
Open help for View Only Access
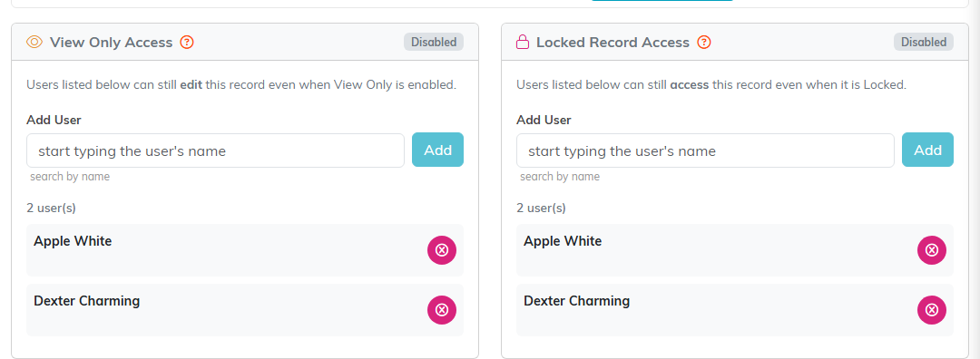click(187, 43)
